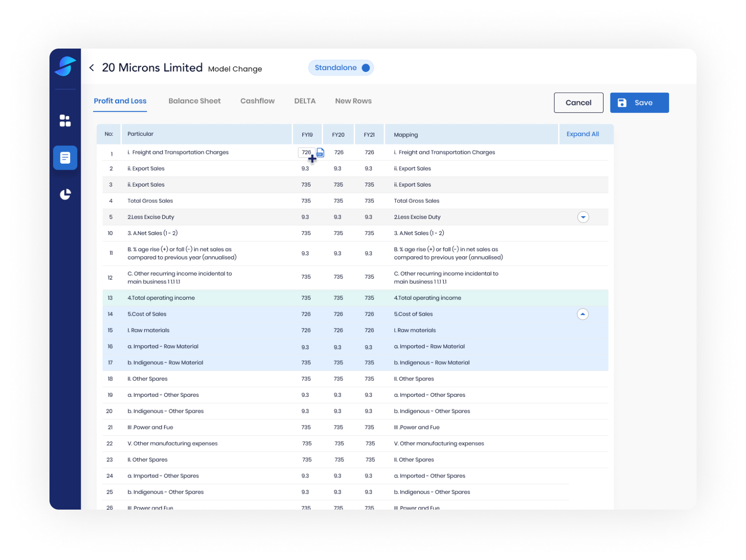Open the dashboard grid icon

click(x=65, y=121)
